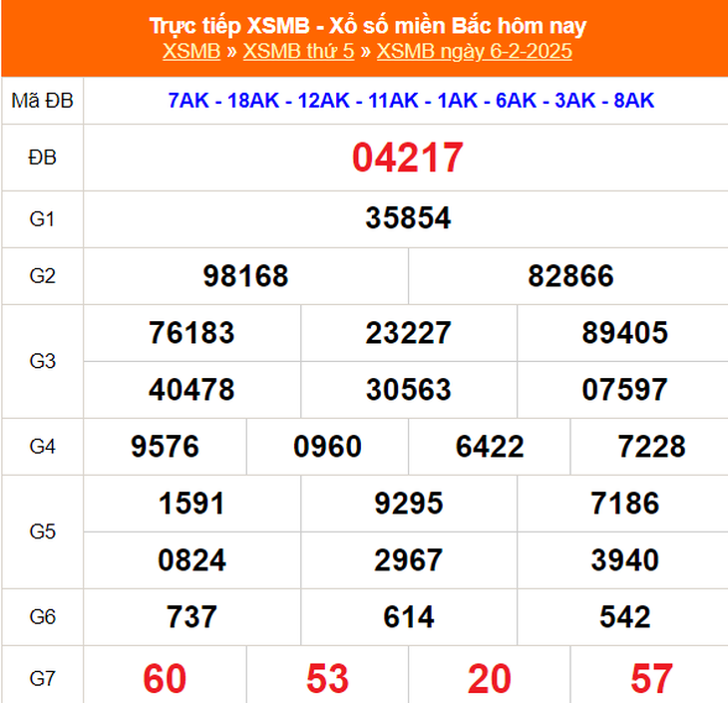
Task: Select G5 number 0824
Action: point(191,559)
